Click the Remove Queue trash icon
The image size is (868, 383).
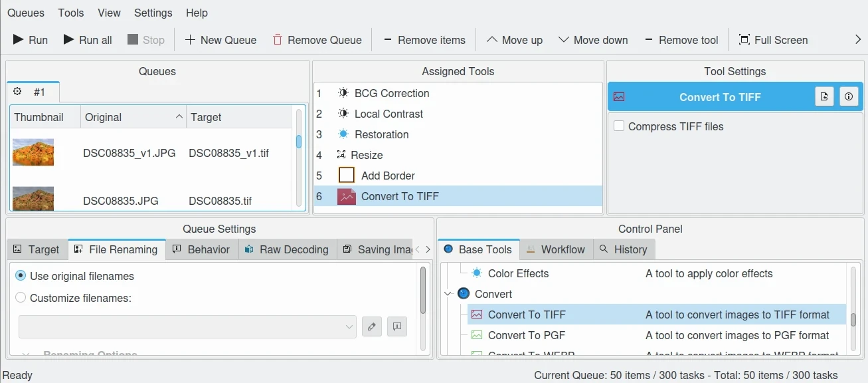[278, 40]
